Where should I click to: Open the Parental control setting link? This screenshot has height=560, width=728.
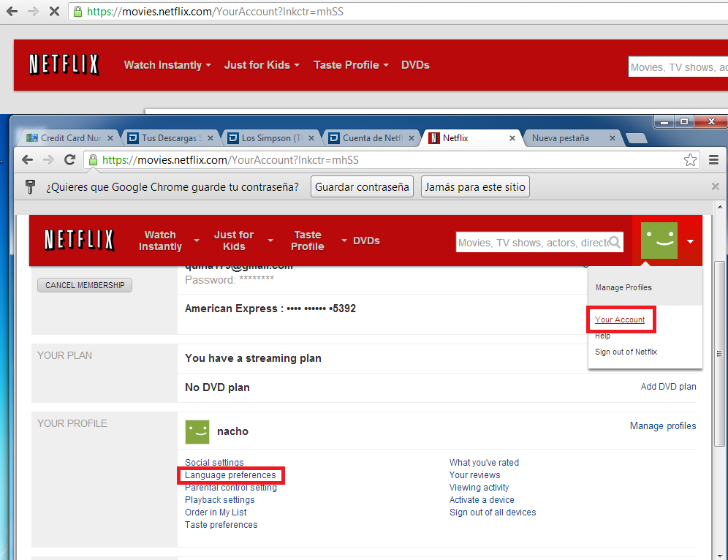coord(231,488)
